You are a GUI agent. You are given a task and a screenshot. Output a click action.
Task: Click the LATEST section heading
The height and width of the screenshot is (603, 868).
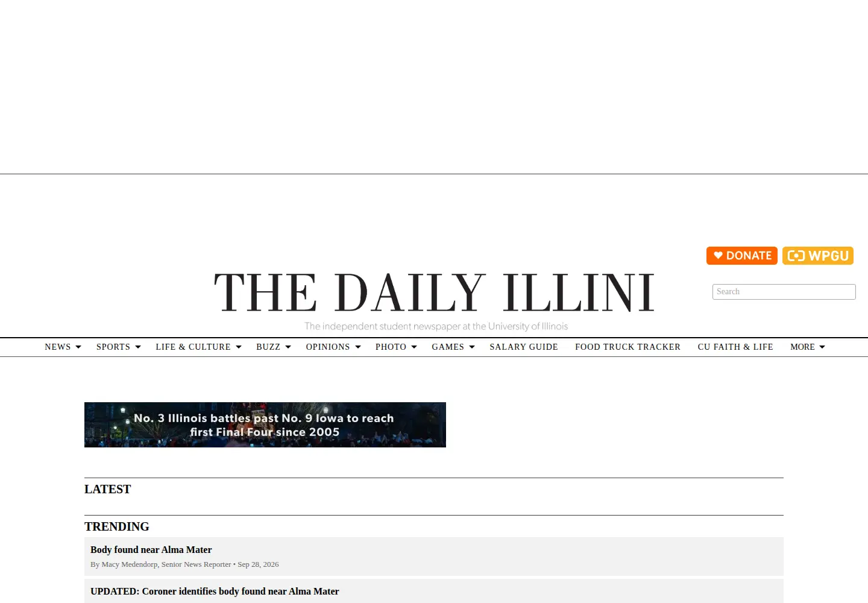click(x=107, y=489)
